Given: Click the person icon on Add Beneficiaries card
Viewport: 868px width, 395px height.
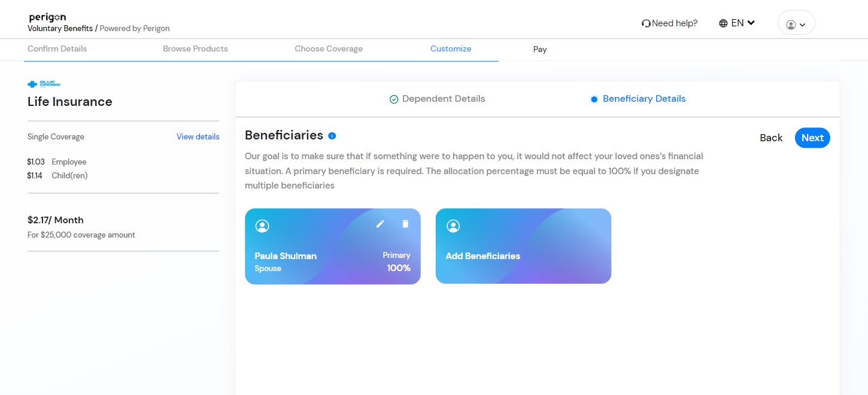Looking at the screenshot, I should click(x=453, y=226).
